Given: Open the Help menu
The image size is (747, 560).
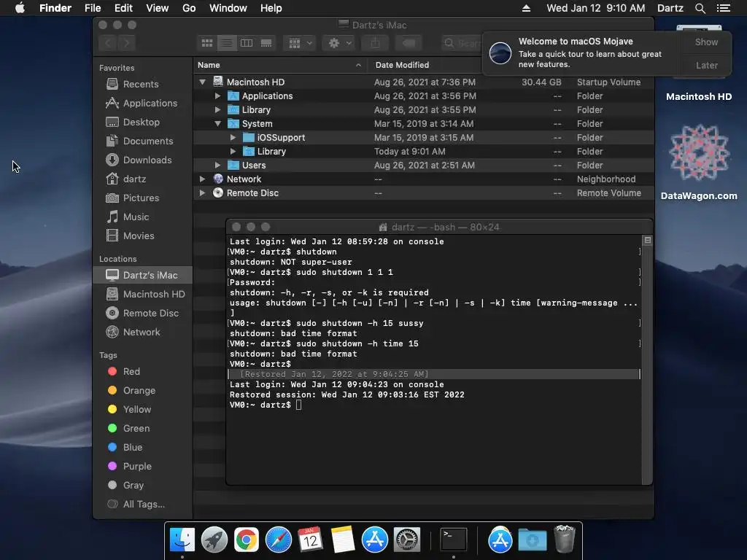Looking at the screenshot, I should point(271,8).
